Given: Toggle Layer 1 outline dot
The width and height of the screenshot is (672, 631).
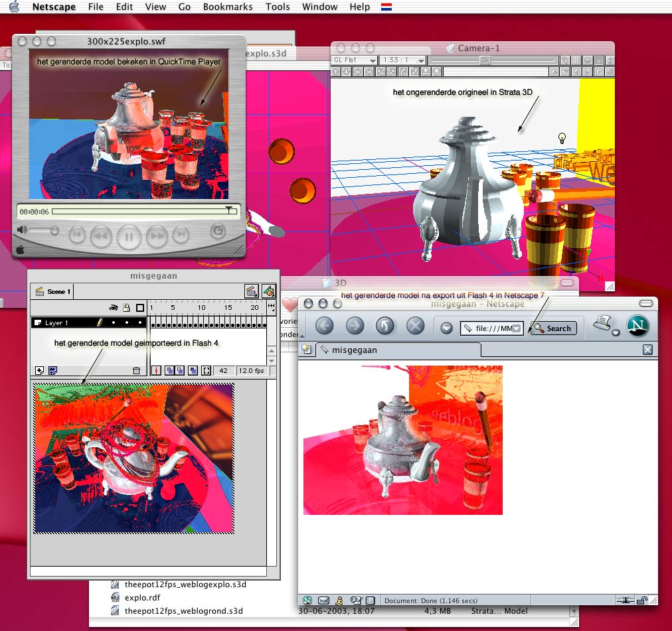Looking at the screenshot, I should (139, 322).
